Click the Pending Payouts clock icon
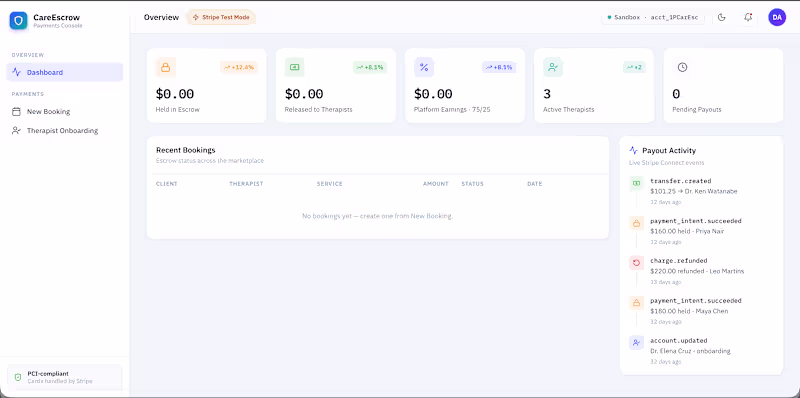 [x=682, y=67]
